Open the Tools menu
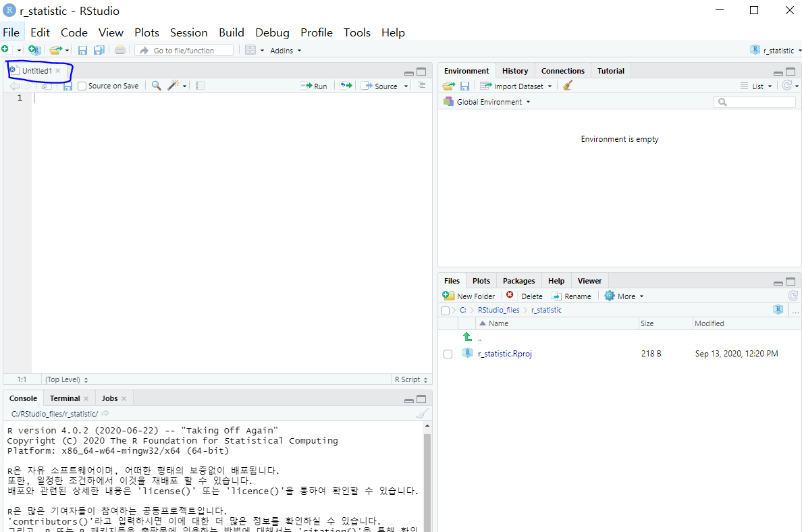The height and width of the screenshot is (532, 802). [356, 32]
